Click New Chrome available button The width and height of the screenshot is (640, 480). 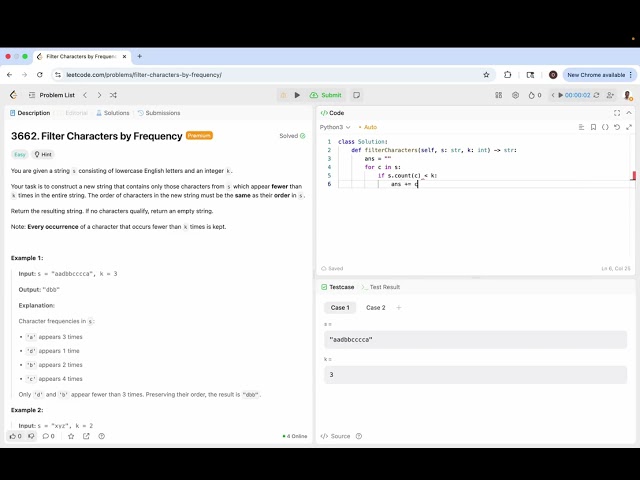click(x=599, y=75)
